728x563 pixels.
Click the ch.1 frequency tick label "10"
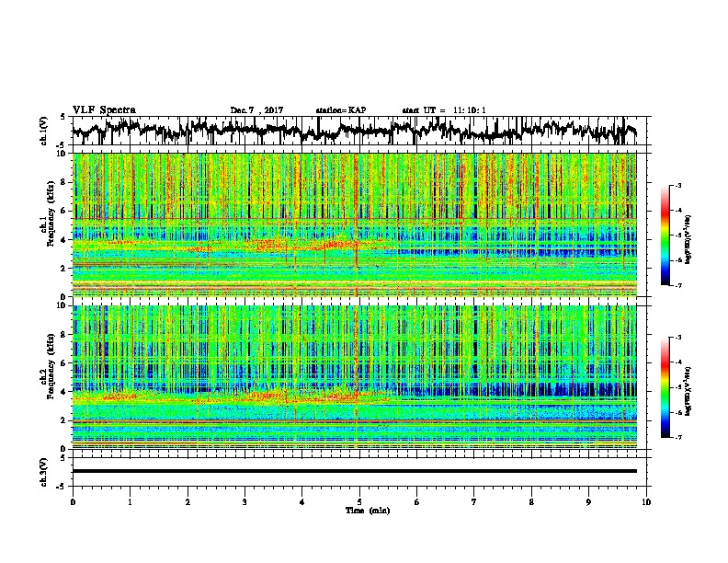63,154
